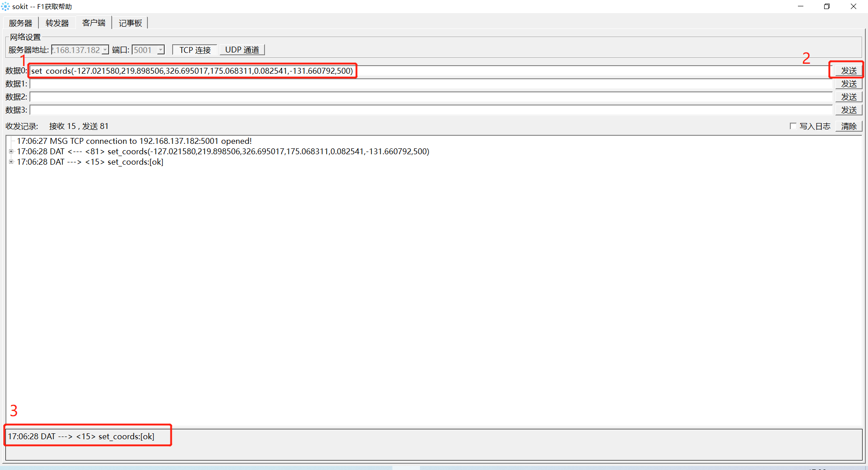This screenshot has height=470, width=868.
Task: Select the TCP connection opened log line
Action: pos(134,141)
